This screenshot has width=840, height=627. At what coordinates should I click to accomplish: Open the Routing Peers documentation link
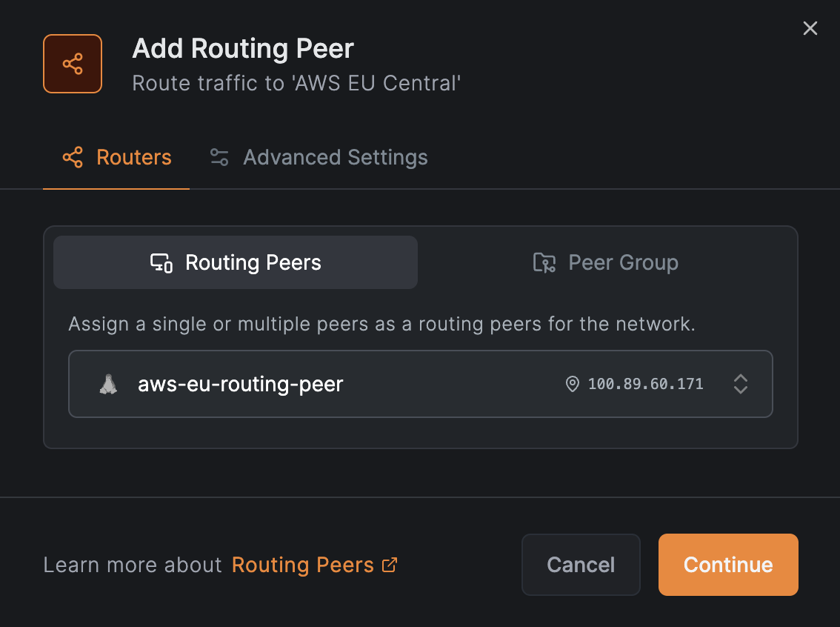click(302, 565)
